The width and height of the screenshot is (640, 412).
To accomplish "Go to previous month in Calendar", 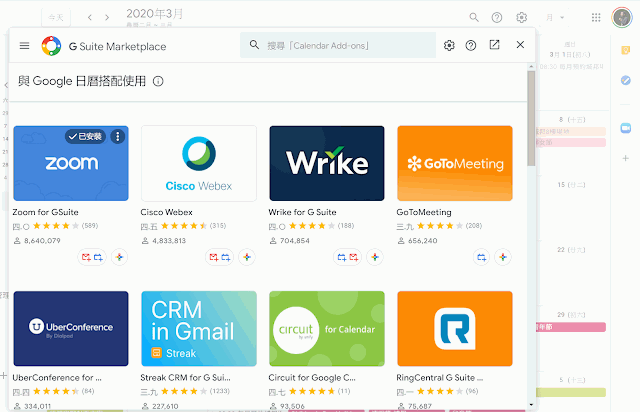I will point(90,17).
